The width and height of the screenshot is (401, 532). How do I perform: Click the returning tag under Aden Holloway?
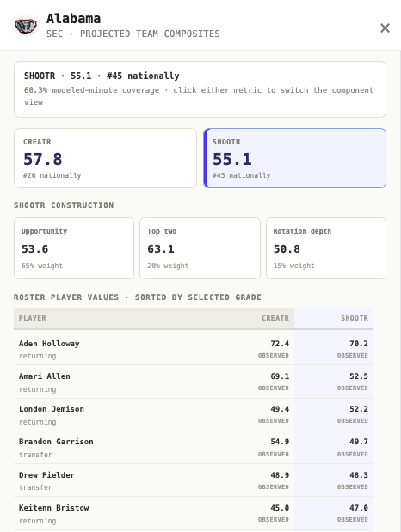37,356
